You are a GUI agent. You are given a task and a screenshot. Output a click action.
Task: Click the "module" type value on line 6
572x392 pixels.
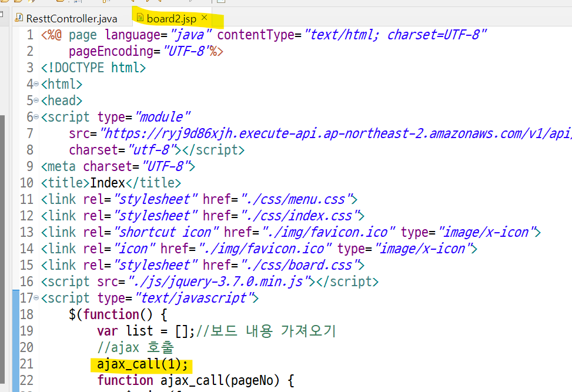click(x=162, y=117)
